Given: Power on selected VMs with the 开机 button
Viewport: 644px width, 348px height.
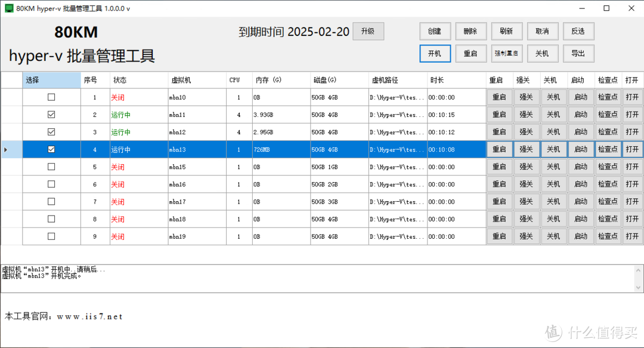Looking at the screenshot, I should pyautogui.click(x=435, y=53).
